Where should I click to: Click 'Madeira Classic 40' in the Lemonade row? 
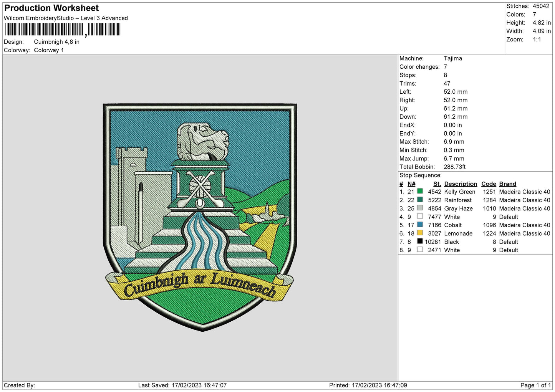pos(525,233)
